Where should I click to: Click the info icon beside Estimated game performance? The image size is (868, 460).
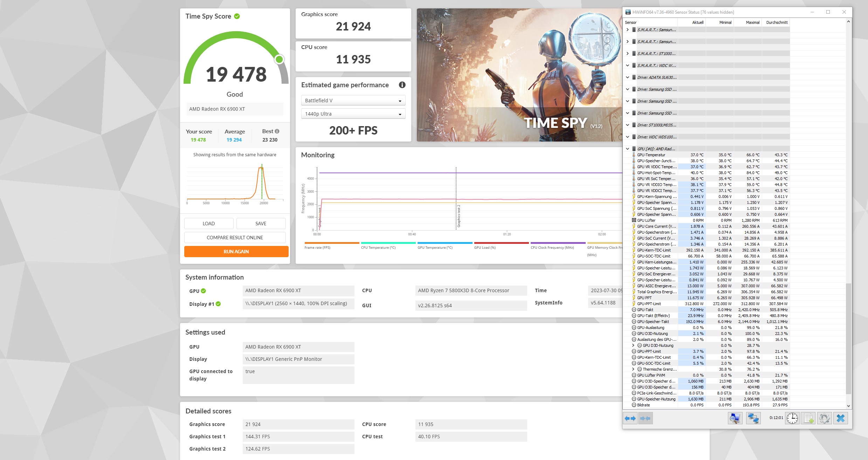click(x=402, y=85)
